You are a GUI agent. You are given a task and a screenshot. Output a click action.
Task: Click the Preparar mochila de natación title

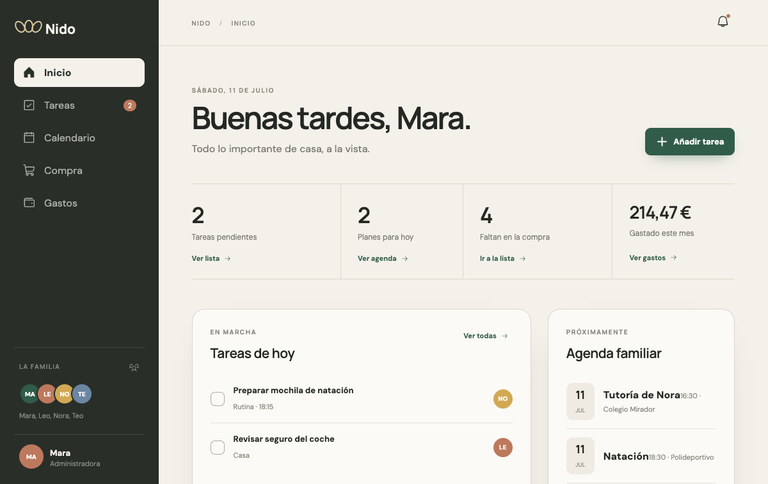(x=293, y=390)
